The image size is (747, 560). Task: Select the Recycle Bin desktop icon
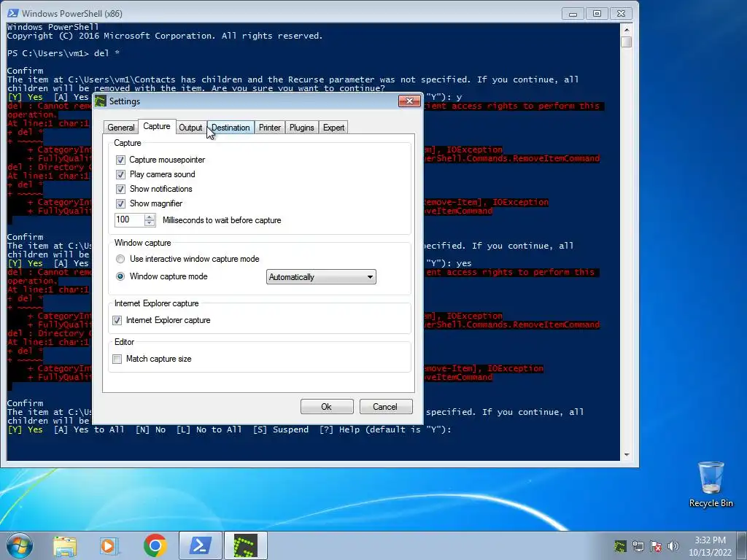(711, 484)
